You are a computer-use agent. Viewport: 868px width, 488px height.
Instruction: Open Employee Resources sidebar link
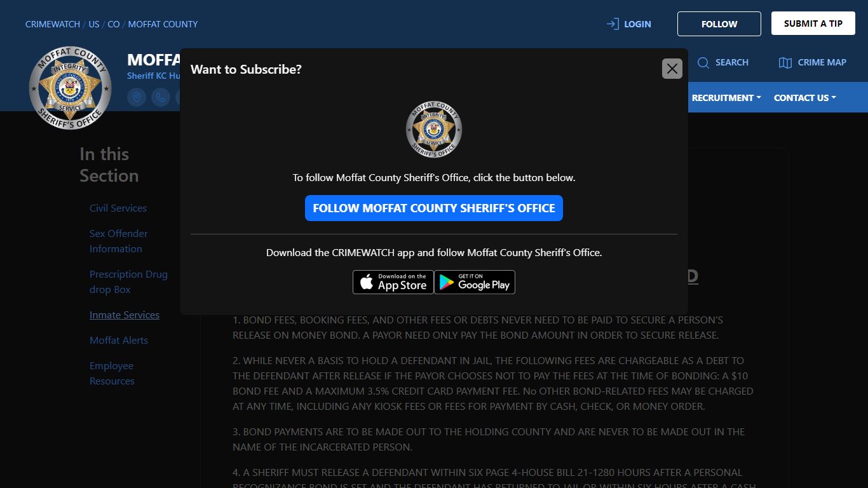click(112, 374)
